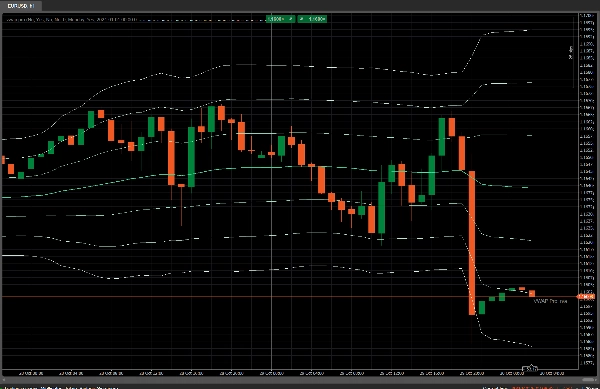Screen dimensions: 600x389
Task: Click the orange current price label on price axis
Action: click(x=586, y=296)
